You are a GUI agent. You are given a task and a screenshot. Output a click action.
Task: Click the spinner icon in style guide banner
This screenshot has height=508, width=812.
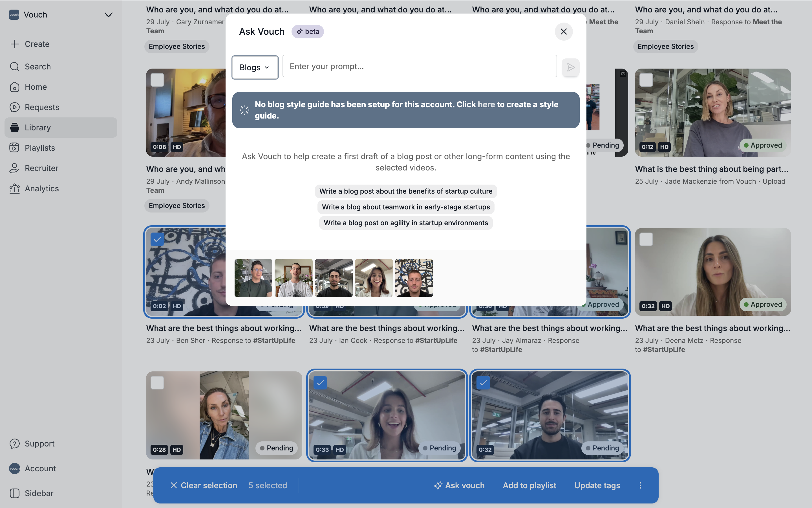(245, 110)
